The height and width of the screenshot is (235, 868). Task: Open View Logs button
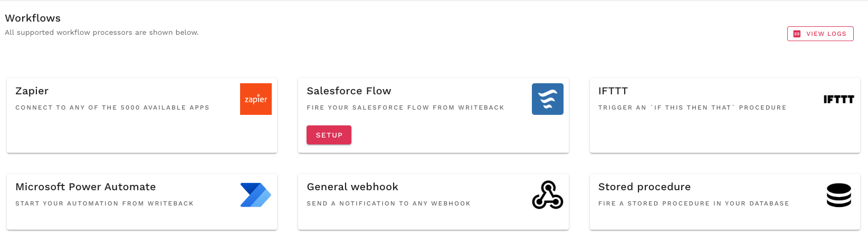(x=821, y=34)
